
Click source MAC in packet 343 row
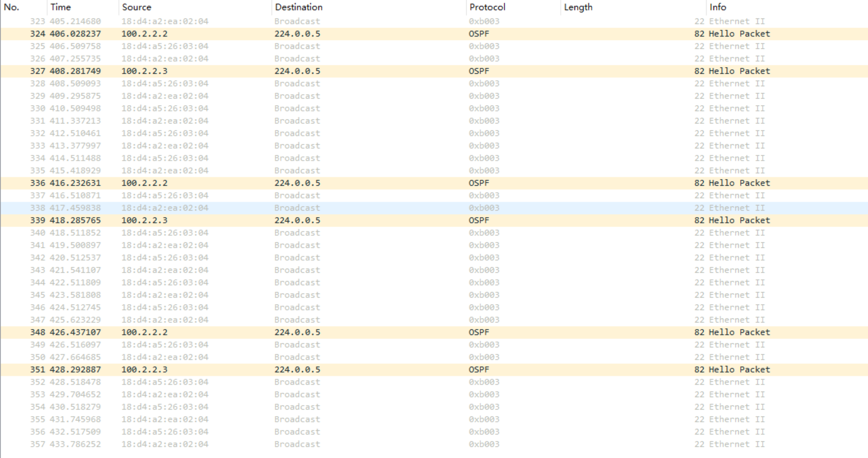[x=165, y=270]
